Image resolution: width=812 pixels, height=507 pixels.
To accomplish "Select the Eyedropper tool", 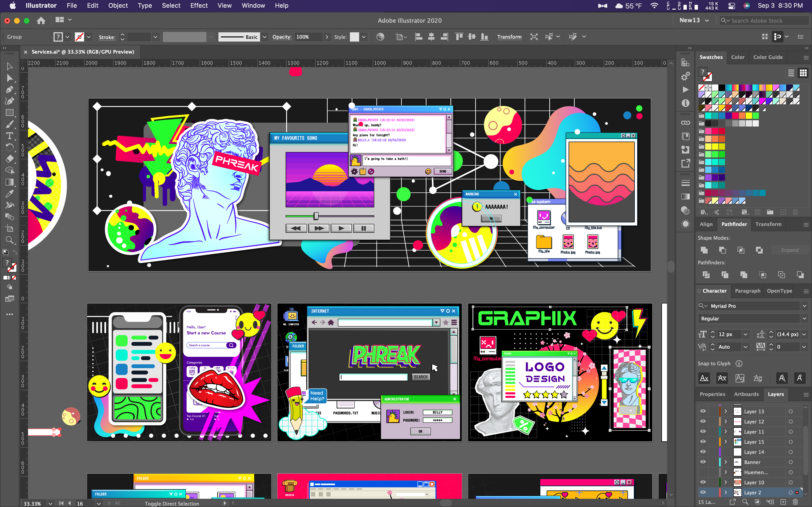I will pos(9,193).
